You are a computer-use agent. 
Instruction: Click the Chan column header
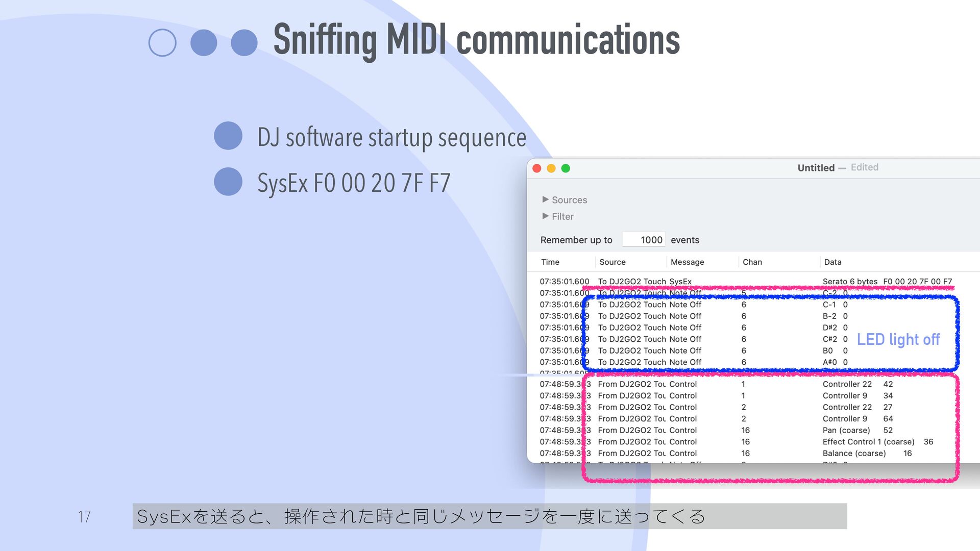click(752, 262)
